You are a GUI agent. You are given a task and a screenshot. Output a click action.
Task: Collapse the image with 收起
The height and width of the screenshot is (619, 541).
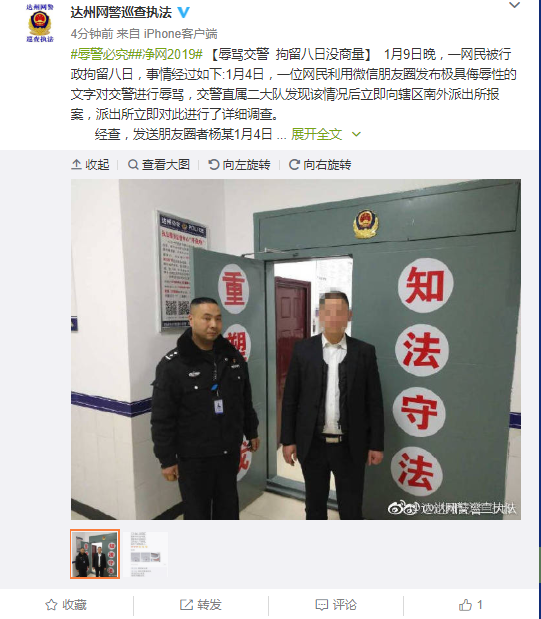point(90,165)
